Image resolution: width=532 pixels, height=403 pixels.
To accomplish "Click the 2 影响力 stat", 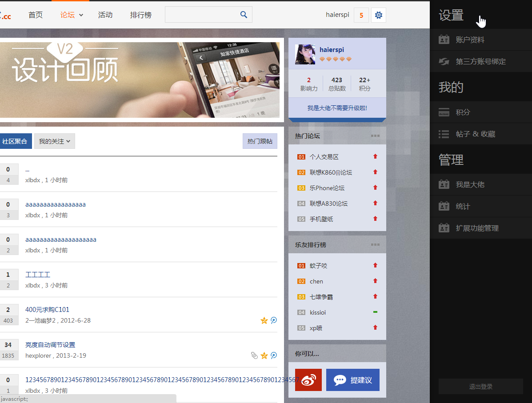I will [x=309, y=84].
